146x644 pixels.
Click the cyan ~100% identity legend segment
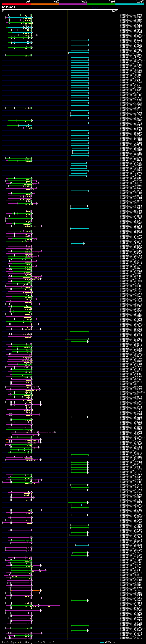130,4
